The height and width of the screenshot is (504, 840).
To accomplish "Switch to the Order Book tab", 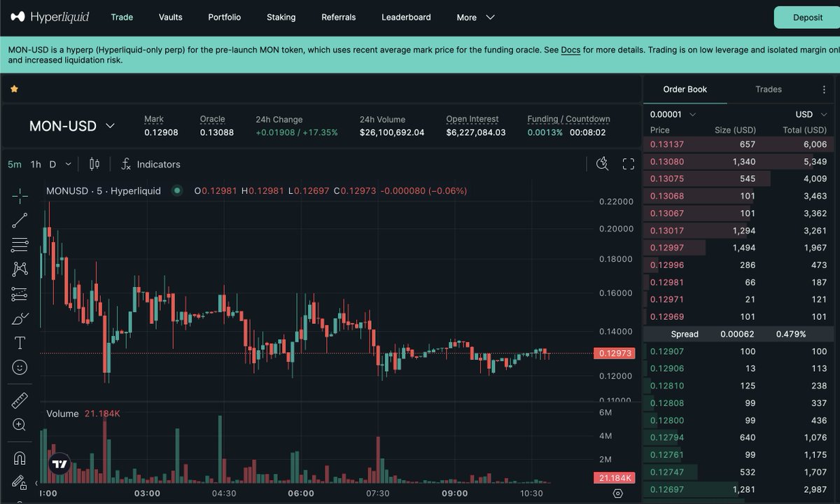I will click(x=685, y=89).
